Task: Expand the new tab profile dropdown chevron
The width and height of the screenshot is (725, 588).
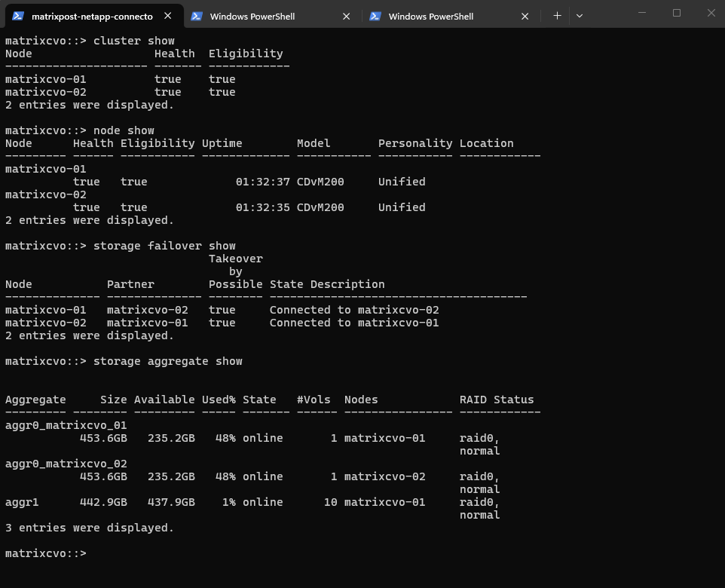Action: coord(579,16)
